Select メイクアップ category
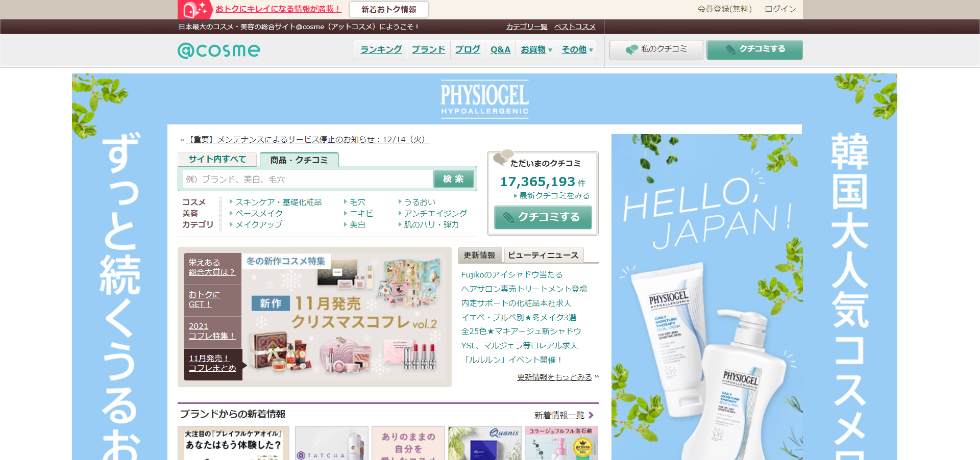Image resolution: width=980 pixels, height=460 pixels. 259,224
